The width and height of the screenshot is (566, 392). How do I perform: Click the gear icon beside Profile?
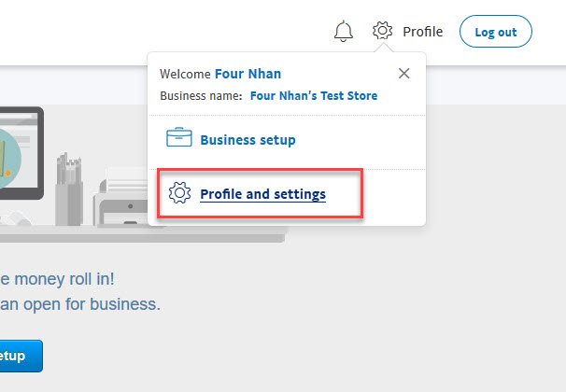(382, 31)
